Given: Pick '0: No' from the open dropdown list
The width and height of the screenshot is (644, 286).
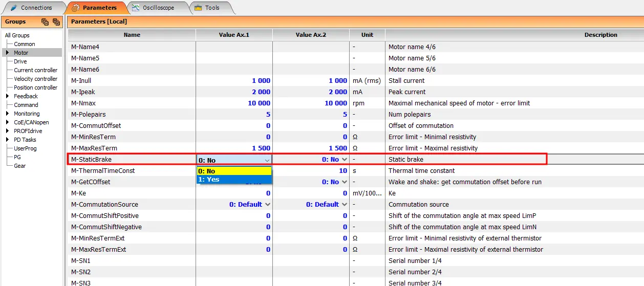Looking at the screenshot, I should click(234, 171).
